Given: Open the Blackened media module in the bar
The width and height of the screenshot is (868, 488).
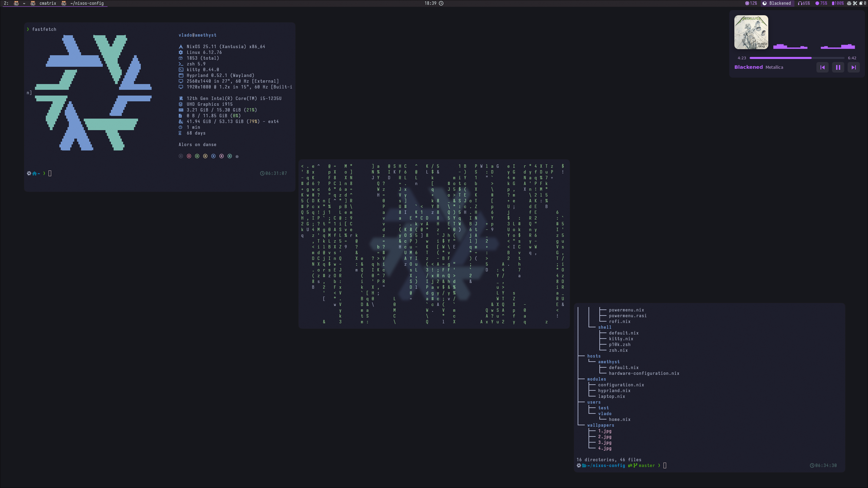Looking at the screenshot, I should click(x=777, y=3).
